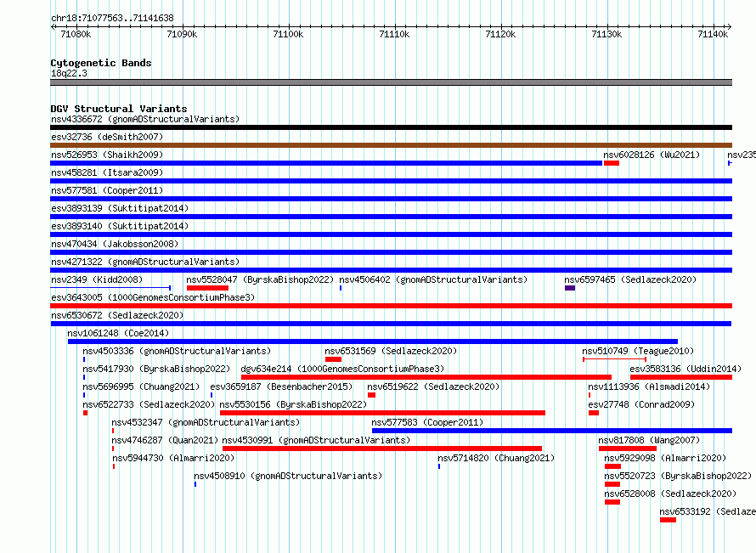The height and width of the screenshot is (553, 756).
Task: Click the nsv6519622 (Sedlazeck2020) label
Action: [433, 387]
